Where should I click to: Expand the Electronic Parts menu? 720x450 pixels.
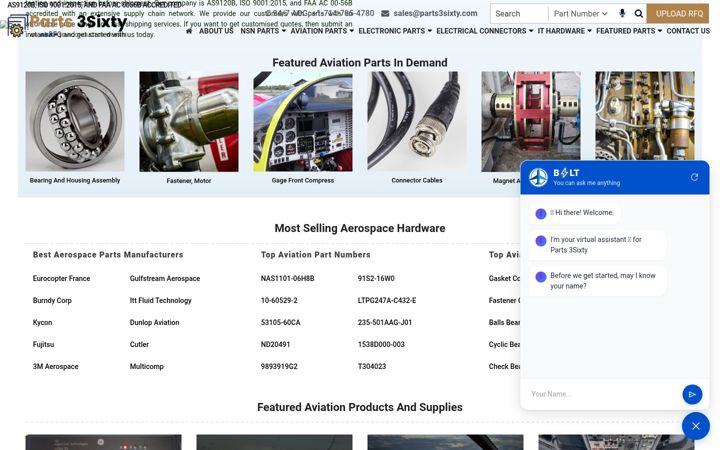coord(395,31)
